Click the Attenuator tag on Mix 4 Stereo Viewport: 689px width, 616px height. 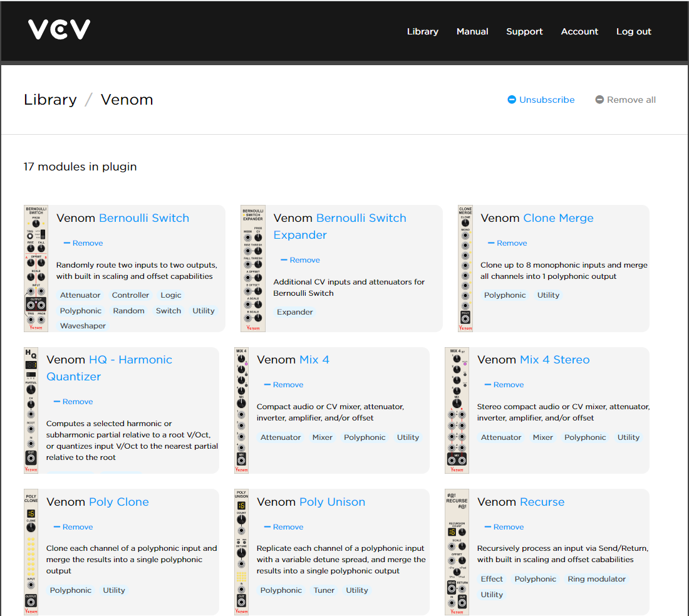[x=501, y=437]
